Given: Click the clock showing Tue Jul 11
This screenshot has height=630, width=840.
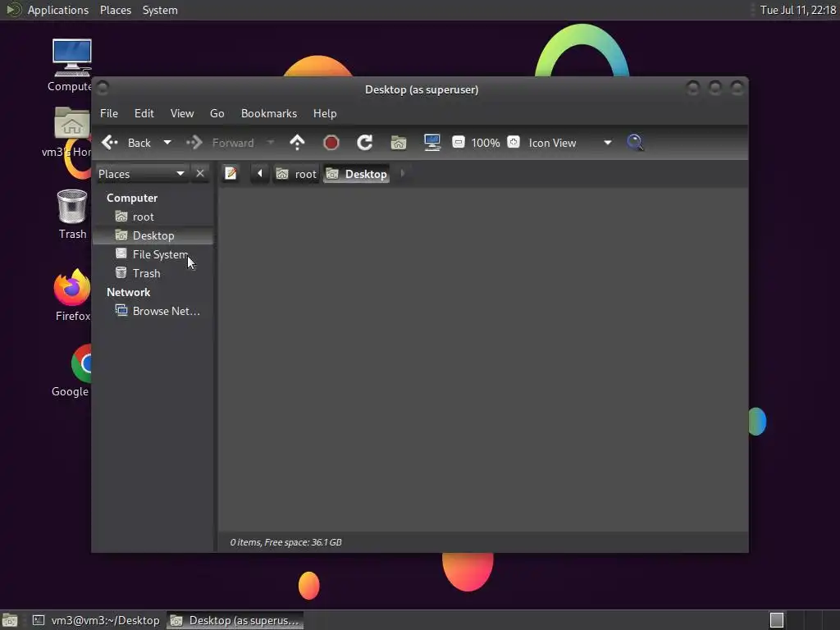Looking at the screenshot, I should (x=798, y=10).
